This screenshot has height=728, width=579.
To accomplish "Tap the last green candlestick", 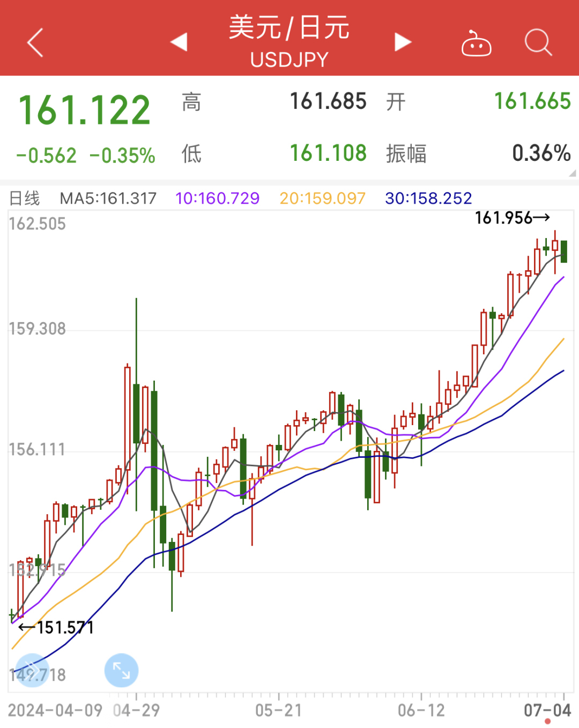I will click(x=564, y=251).
